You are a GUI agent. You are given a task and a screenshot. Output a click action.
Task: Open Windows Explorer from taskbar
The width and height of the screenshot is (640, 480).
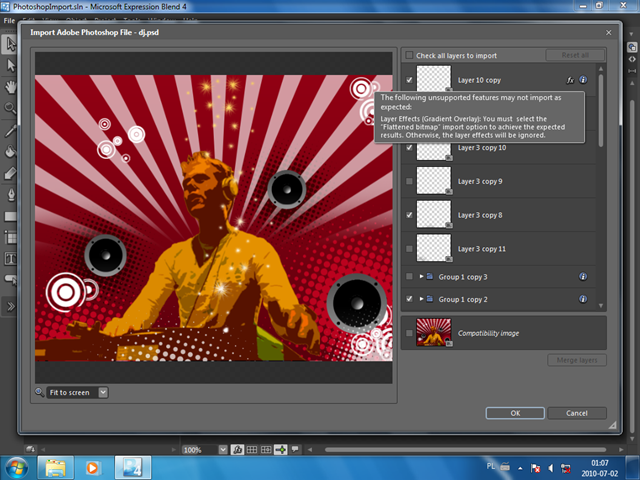tap(56, 468)
